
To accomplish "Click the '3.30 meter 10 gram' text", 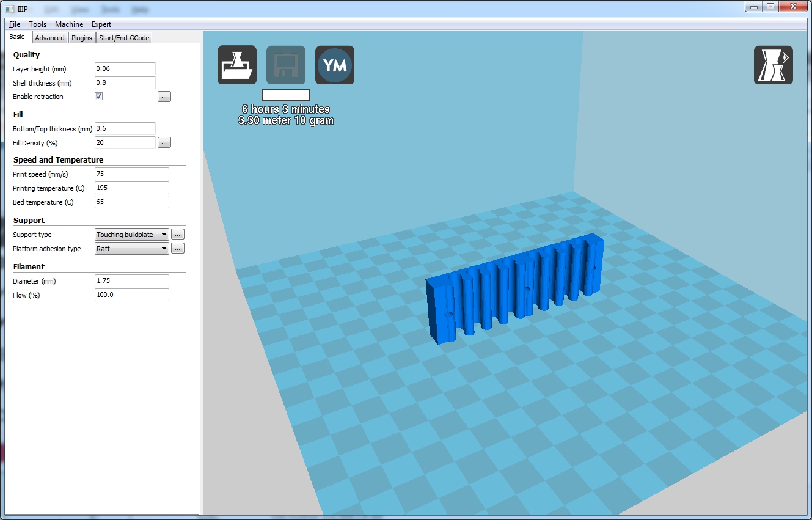I will click(286, 120).
